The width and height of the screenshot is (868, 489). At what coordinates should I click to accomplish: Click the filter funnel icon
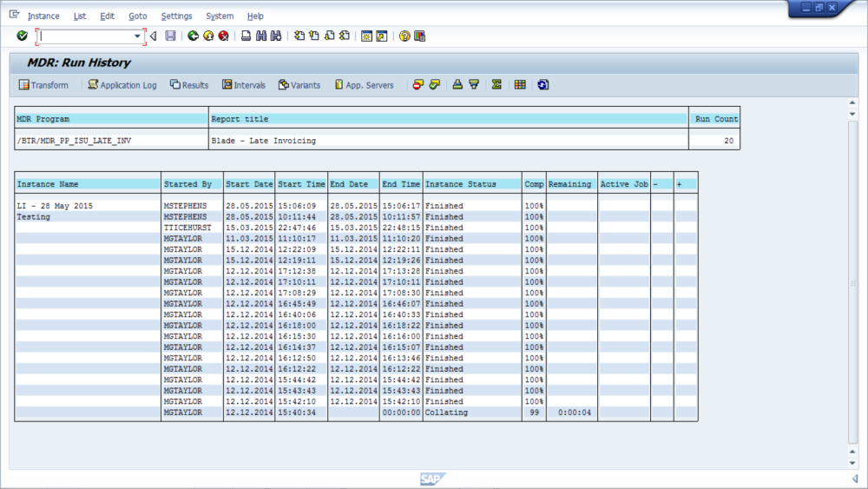474,85
